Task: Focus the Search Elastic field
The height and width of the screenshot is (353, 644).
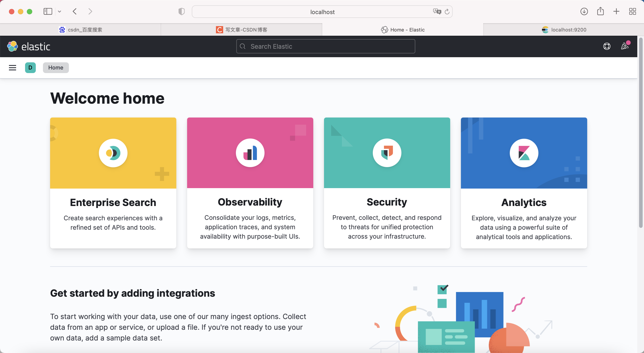Action: (326, 46)
